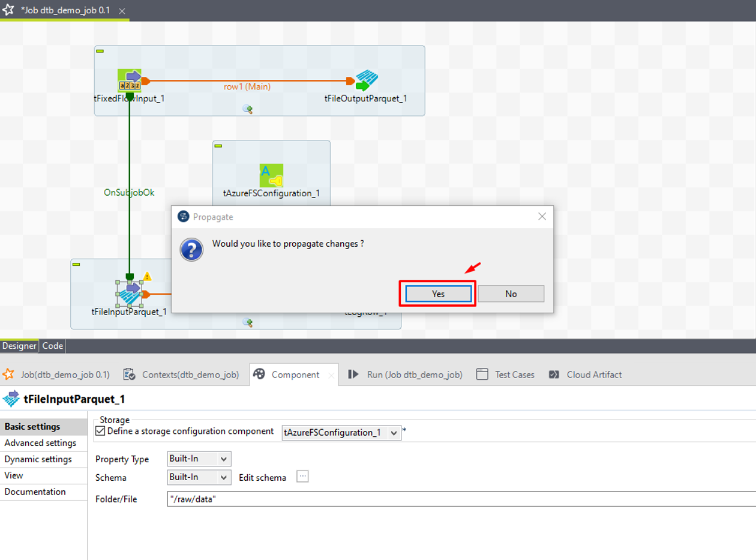Select the tFileOutputParquet_1 component icon
The width and height of the screenshot is (756, 560).
click(367, 81)
